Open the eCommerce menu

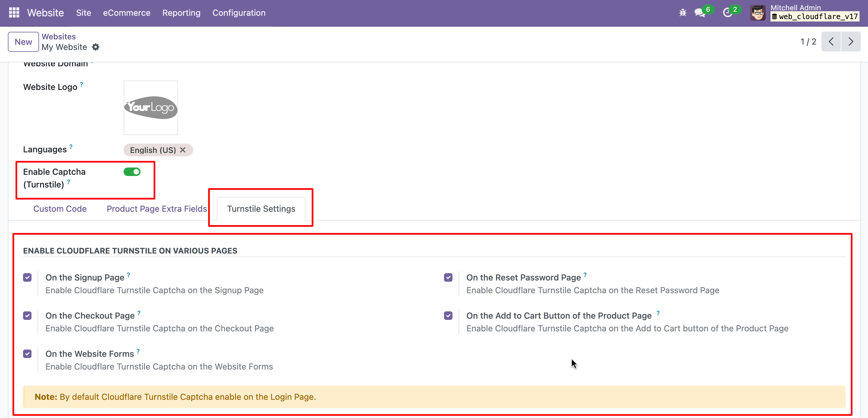(127, 13)
